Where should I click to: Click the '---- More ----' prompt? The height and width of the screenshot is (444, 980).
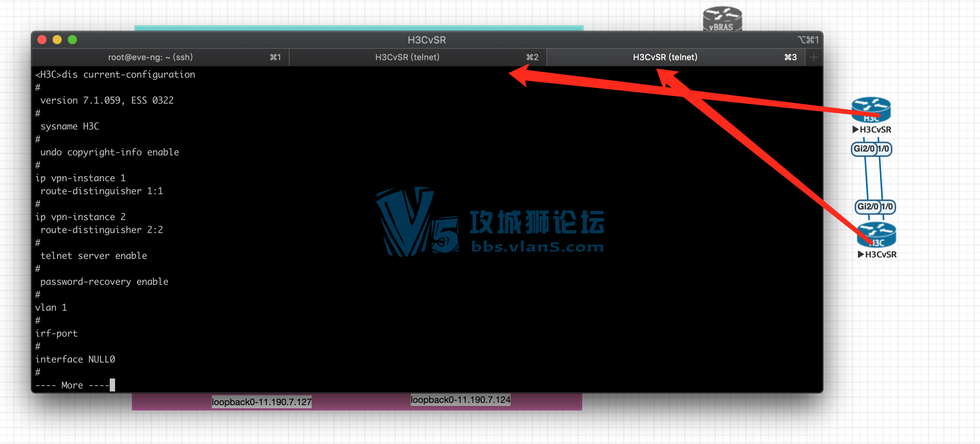72,385
